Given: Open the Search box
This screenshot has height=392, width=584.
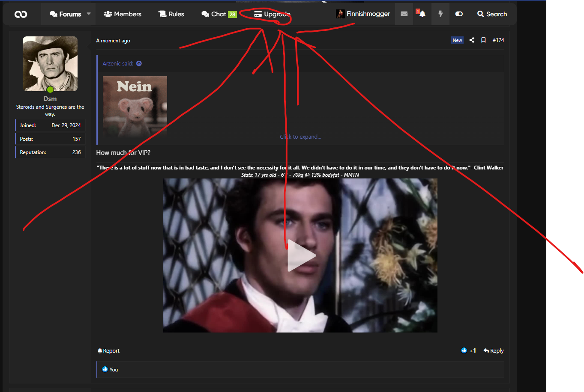Looking at the screenshot, I should [x=492, y=14].
